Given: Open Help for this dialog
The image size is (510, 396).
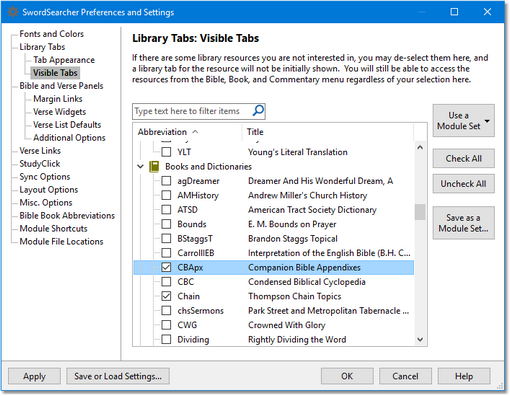Looking at the screenshot, I should [x=464, y=376].
